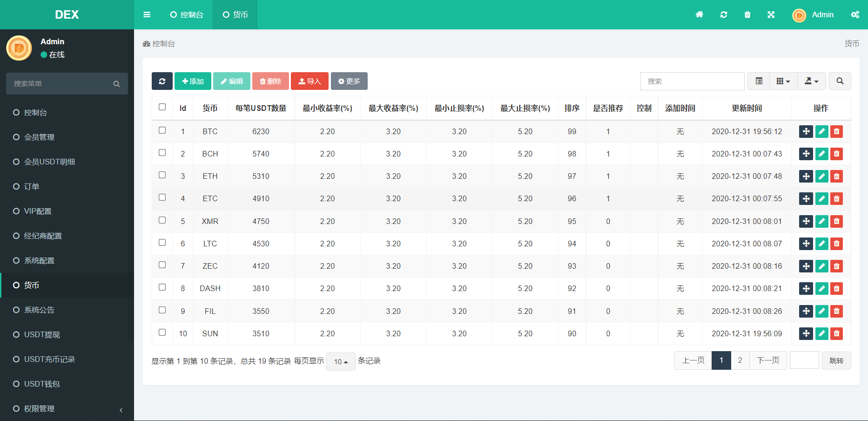Open 经纪商配置 in the sidebar
Image resolution: width=868 pixels, height=421 pixels.
tap(67, 236)
